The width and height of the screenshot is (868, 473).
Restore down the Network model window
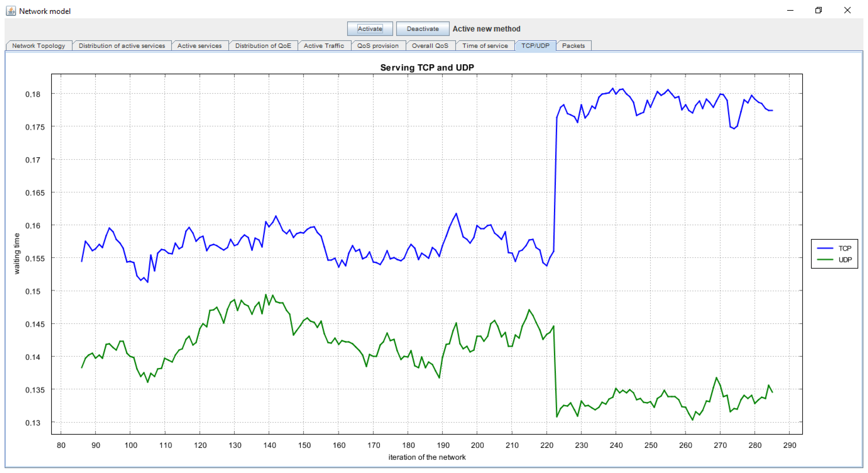[x=818, y=10]
